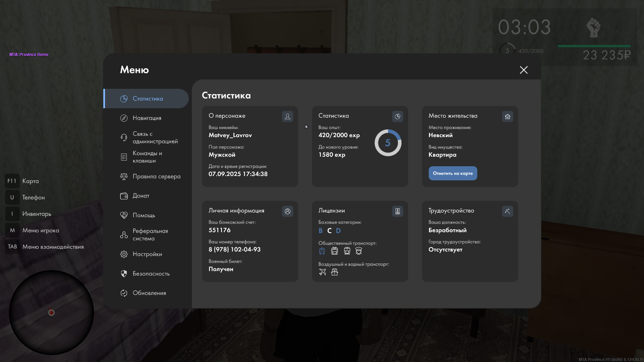Click the pie chart icon in Статистика card
Screen dimensions: 644x362
click(x=397, y=116)
